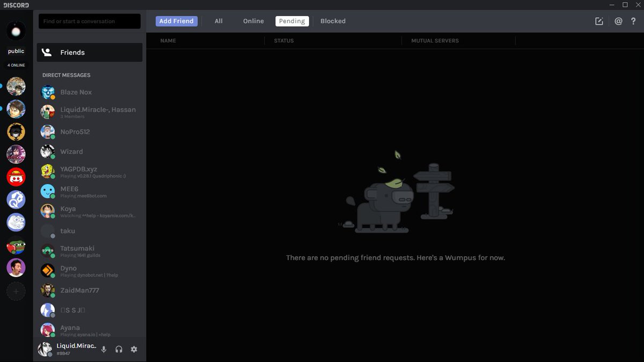Deafen with the headphones icon
This screenshot has width=644, height=362.
click(x=119, y=349)
